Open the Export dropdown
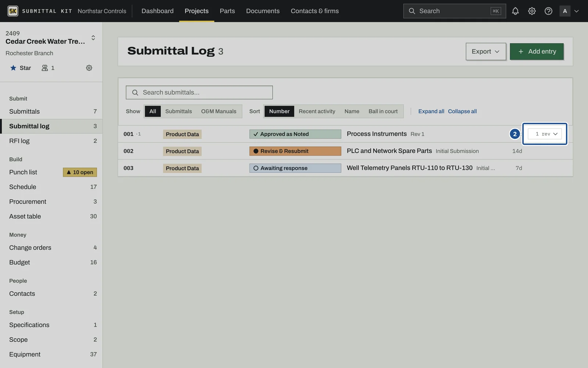This screenshot has height=368, width=588. [x=486, y=52]
